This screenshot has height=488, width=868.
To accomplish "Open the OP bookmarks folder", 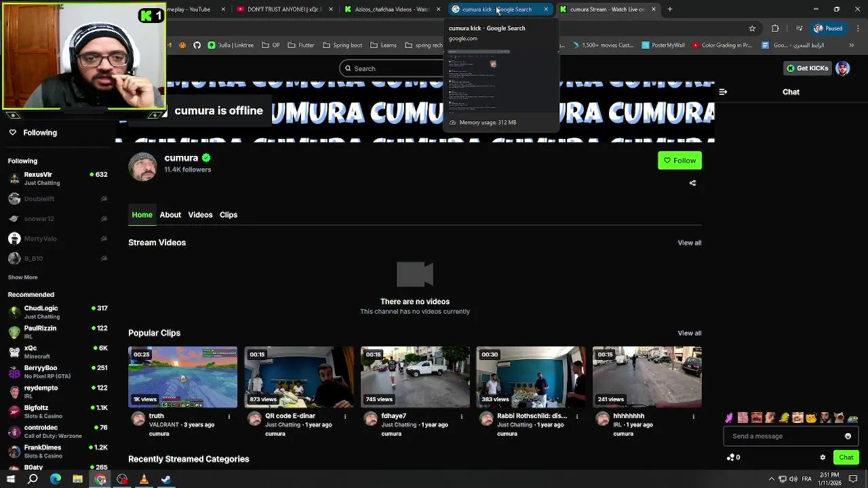I will click(270, 45).
